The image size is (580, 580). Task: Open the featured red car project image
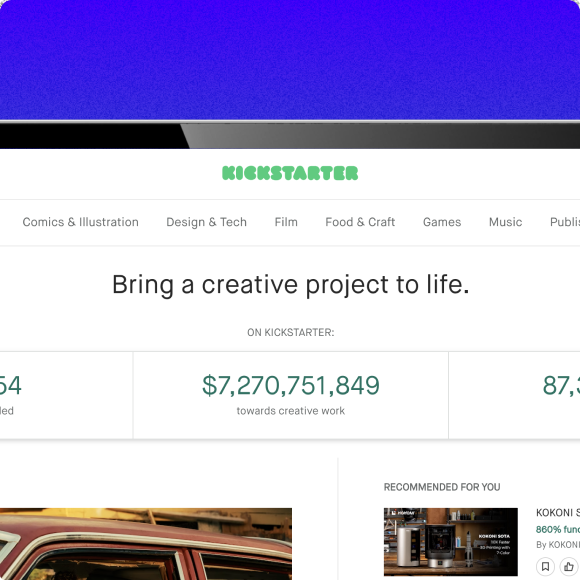click(x=146, y=544)
